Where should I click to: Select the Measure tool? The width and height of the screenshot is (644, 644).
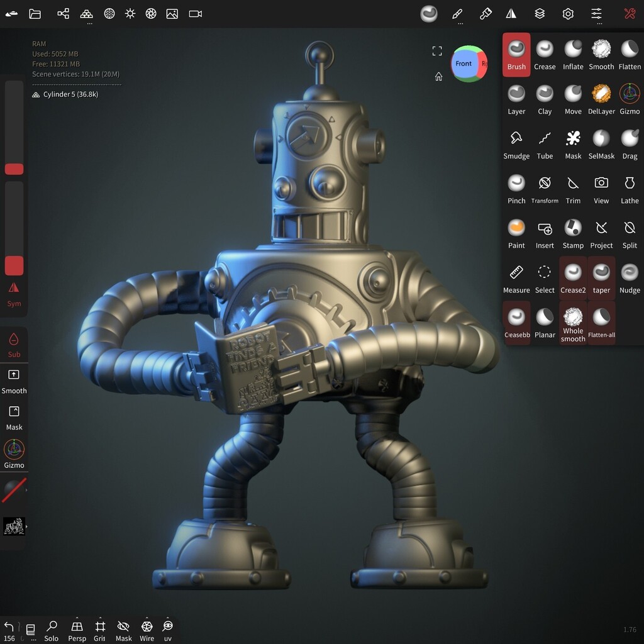click(516, 279)
